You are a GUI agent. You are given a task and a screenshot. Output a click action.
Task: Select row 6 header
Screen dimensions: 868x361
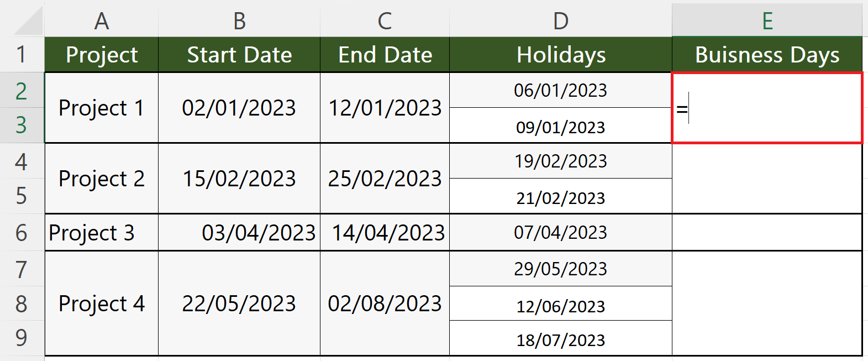(22, 233)
